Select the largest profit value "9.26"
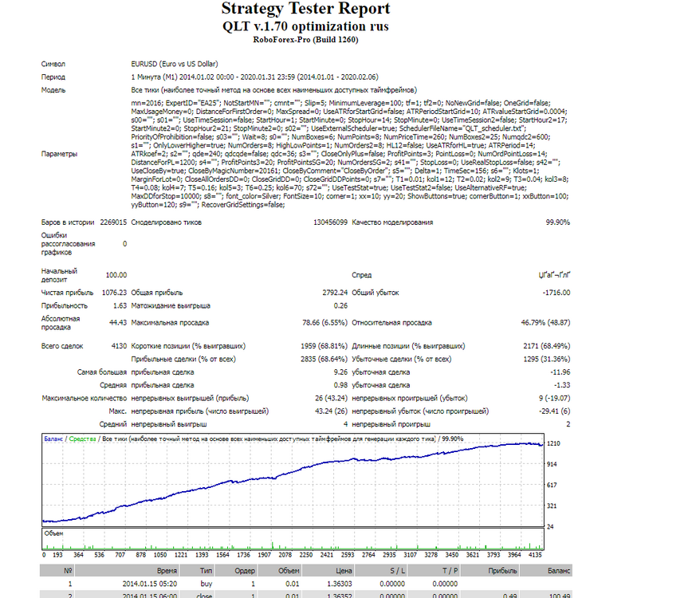The height and width of the screenshot is (598, 700). click(340, 372)
